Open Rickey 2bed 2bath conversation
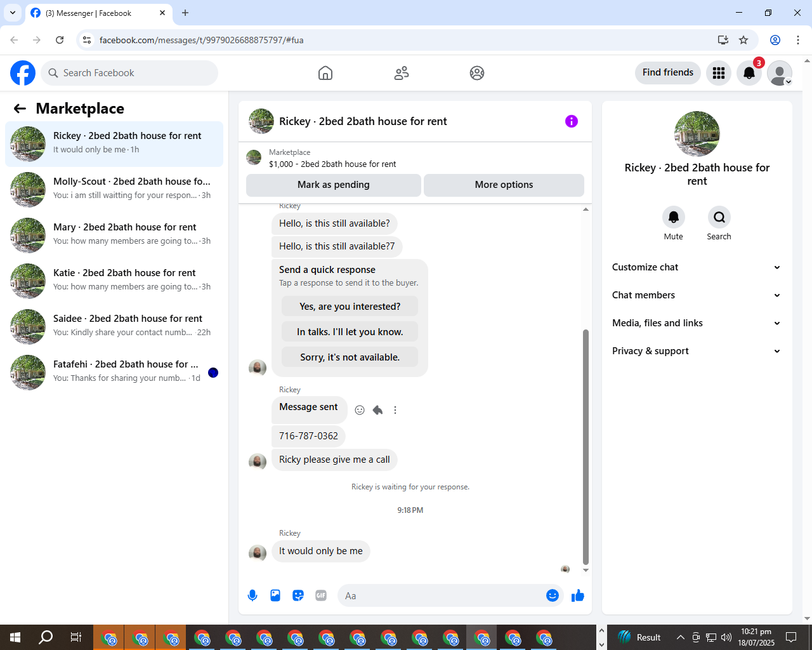Viewport: 812px width, 650px height. click(x=114, y=144)
